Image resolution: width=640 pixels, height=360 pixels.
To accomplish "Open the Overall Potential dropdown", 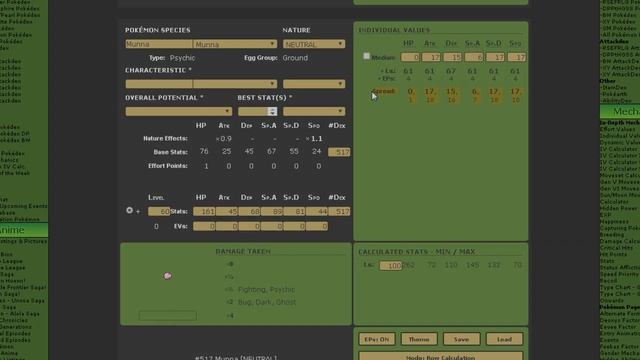I will tap(179, 111).
